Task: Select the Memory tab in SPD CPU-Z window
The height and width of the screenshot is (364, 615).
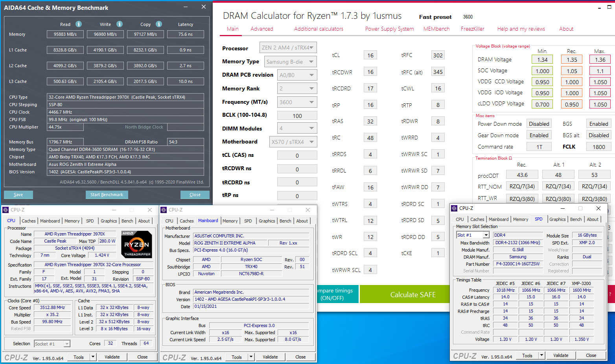Action: [x=521, y=219]
